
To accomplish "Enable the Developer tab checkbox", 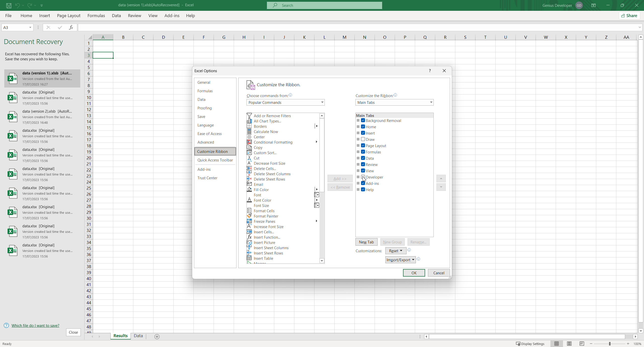I will 363,177.
